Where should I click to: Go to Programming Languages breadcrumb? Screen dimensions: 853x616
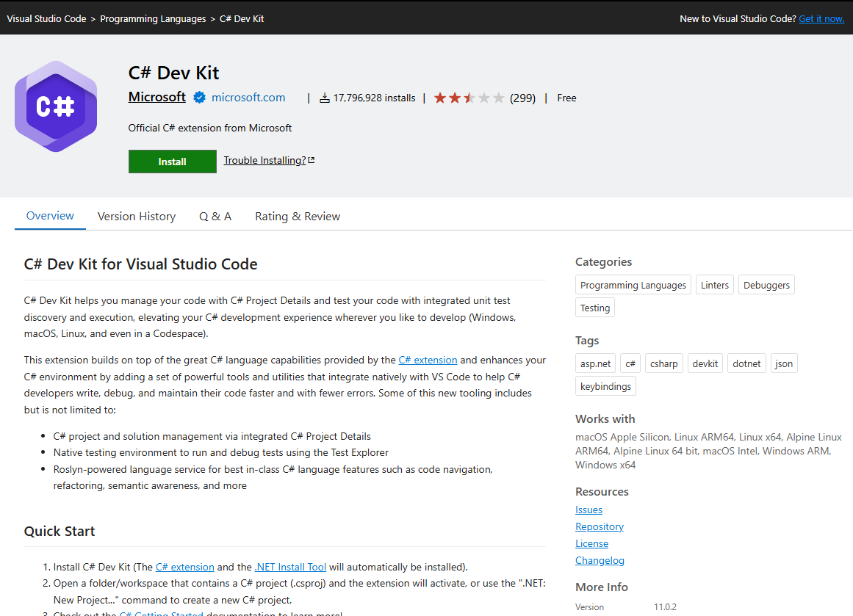(x=153, y=18)
